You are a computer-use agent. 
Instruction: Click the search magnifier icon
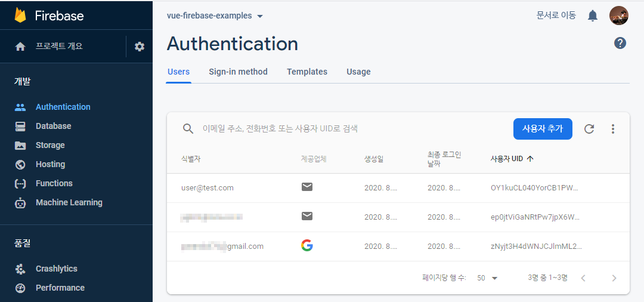click(188, 129)
